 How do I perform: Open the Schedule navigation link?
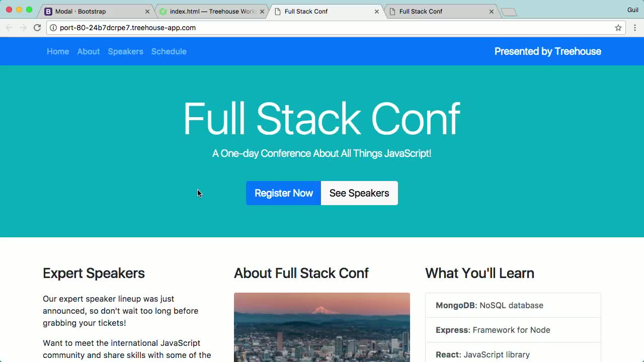pyautogui.click(x=169, y=51)
